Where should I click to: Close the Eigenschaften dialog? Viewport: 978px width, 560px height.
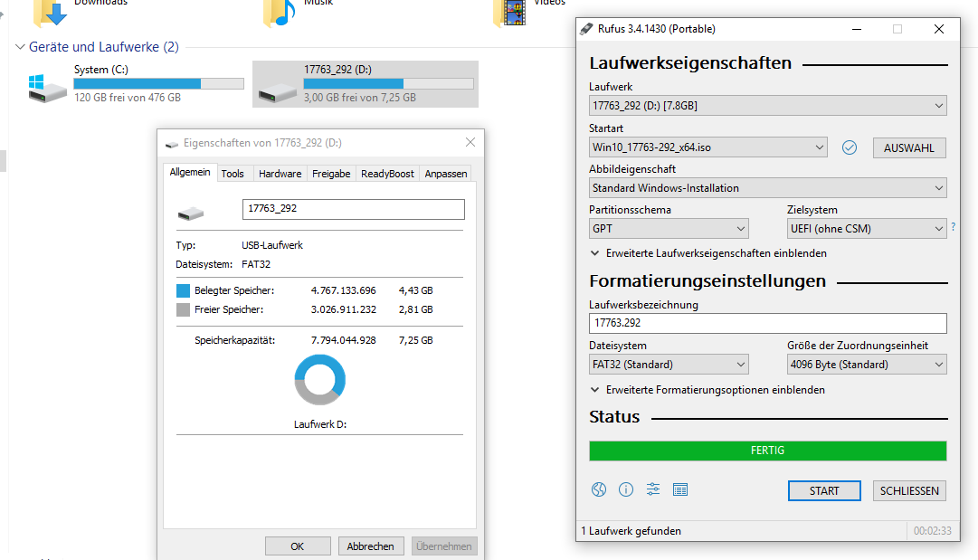pos(470,142)
